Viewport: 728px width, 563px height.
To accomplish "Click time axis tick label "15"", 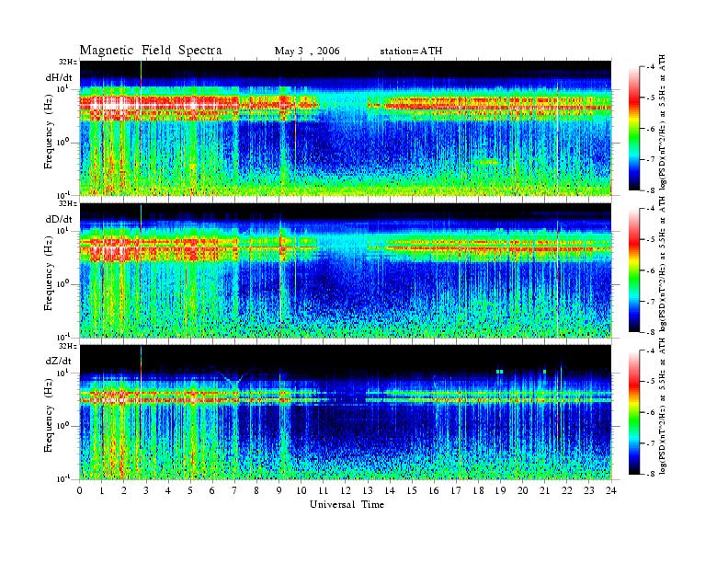I will 412,491.
